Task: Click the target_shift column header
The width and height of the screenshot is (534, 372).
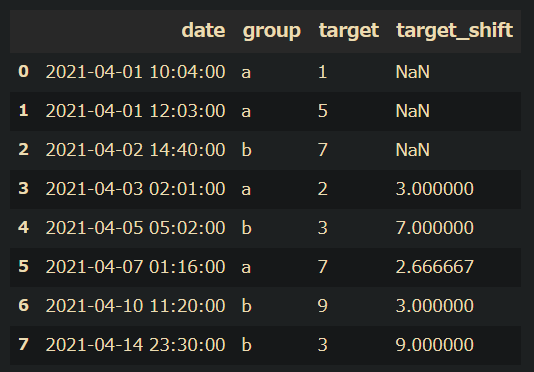Action: [x=455, y=31]
